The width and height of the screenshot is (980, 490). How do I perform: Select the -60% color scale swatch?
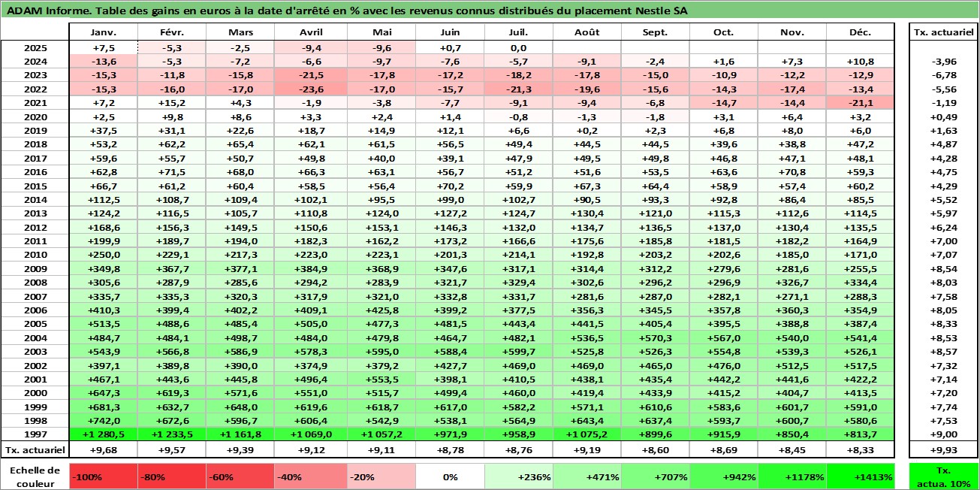point(240,476)
